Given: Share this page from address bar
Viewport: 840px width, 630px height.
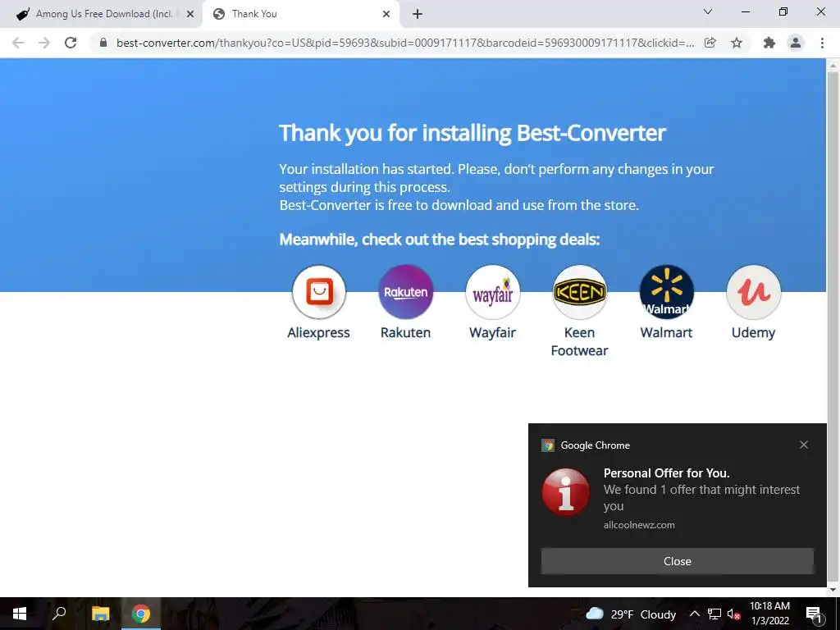Looking at the screenshot, I should 710,43.
